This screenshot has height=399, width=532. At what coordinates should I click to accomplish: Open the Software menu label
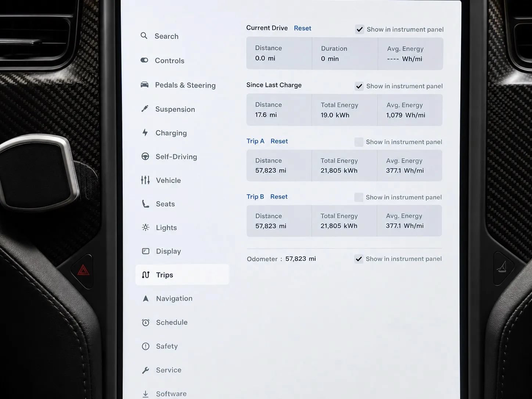(x=171, y=394)
